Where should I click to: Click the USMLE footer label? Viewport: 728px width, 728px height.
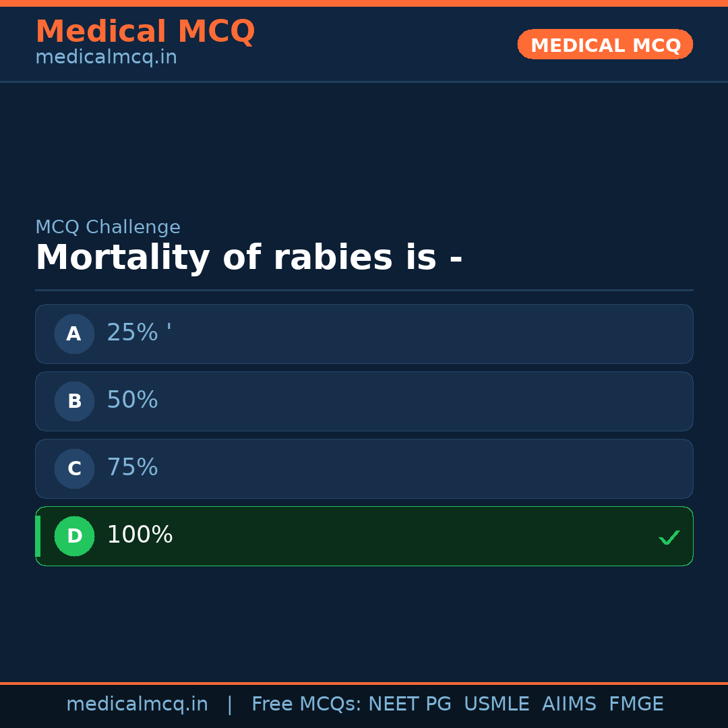pyautogui.click(x=496, y=704)
